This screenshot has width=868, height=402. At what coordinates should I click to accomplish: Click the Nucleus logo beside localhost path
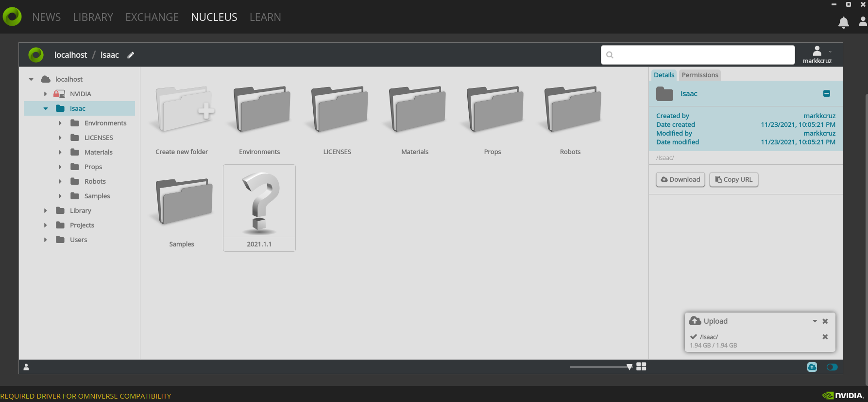tap(36, 55)
